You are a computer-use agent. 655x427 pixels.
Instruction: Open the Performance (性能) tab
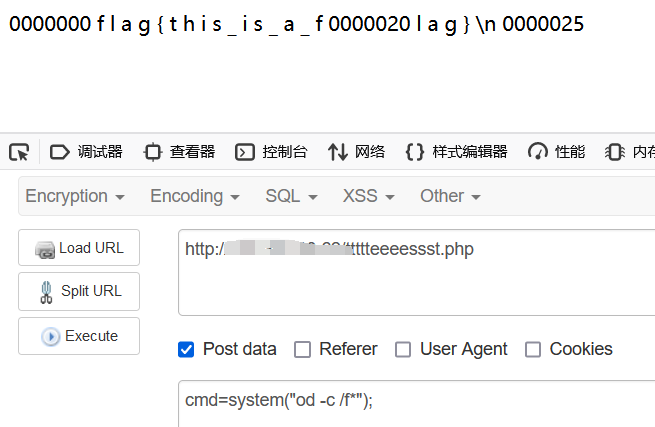557,152
